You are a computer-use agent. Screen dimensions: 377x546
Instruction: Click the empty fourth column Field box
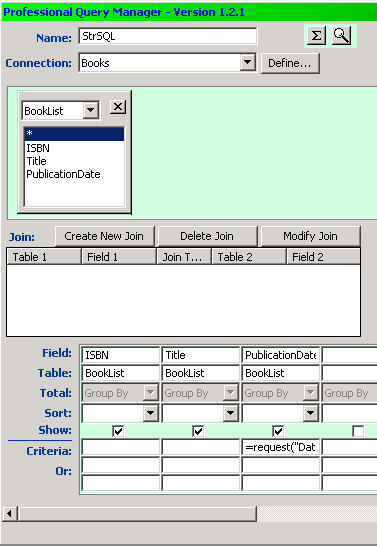tap(349, 355)
